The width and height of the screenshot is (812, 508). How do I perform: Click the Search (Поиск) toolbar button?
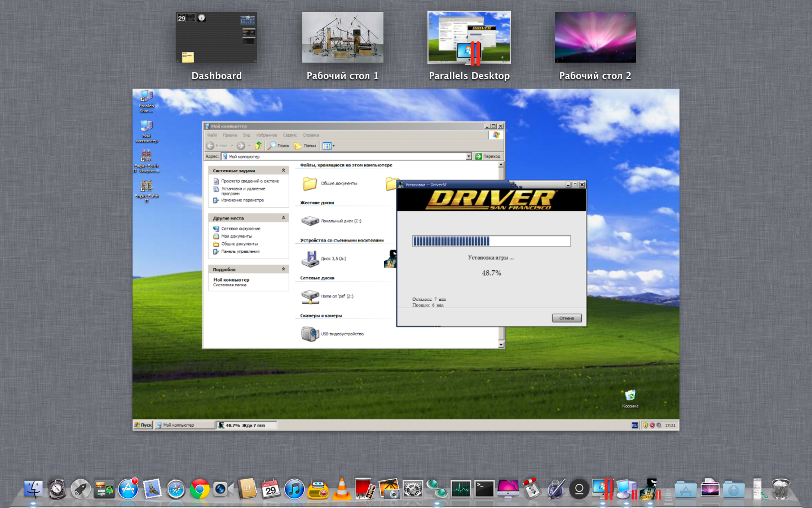pyautogui.click(x=279, y=146)
